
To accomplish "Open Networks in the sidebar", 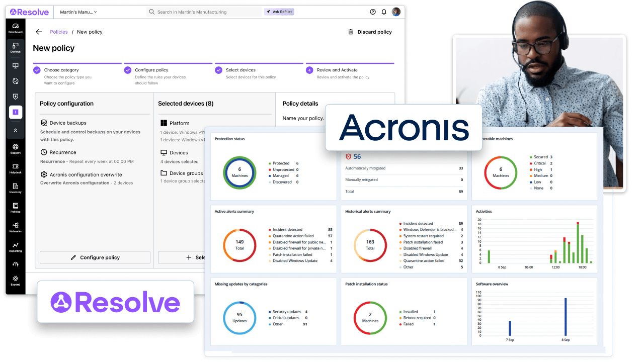I will coord(15,227).
